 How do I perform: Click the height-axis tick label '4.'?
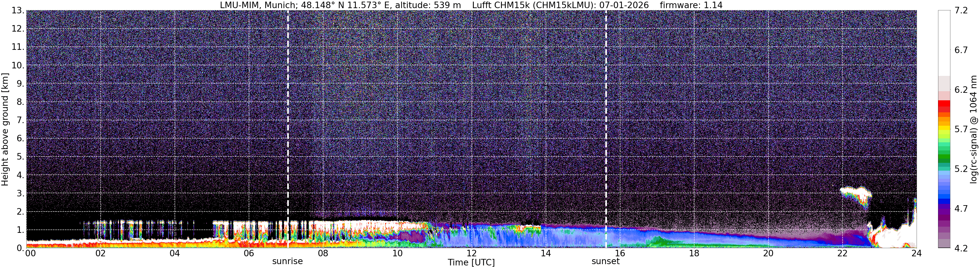tap(20, 175)
